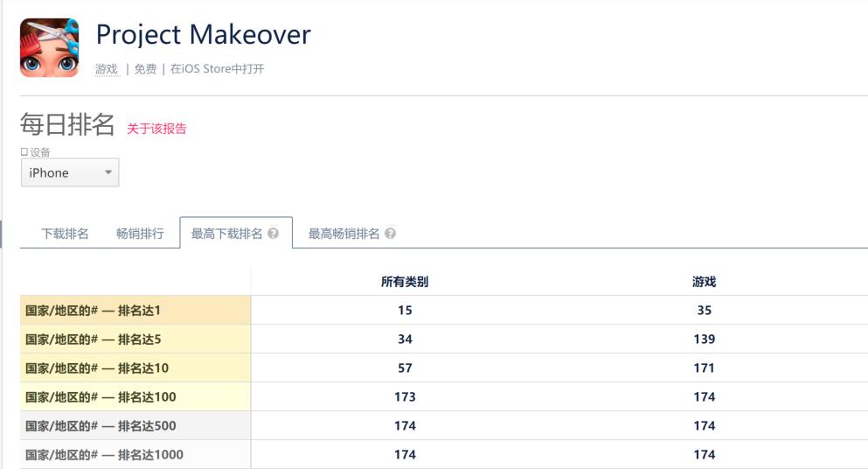Open the 关于该报告 report info link
This screenshot has height=469, width=868.
pyautogui.click(x=156, y=129)
